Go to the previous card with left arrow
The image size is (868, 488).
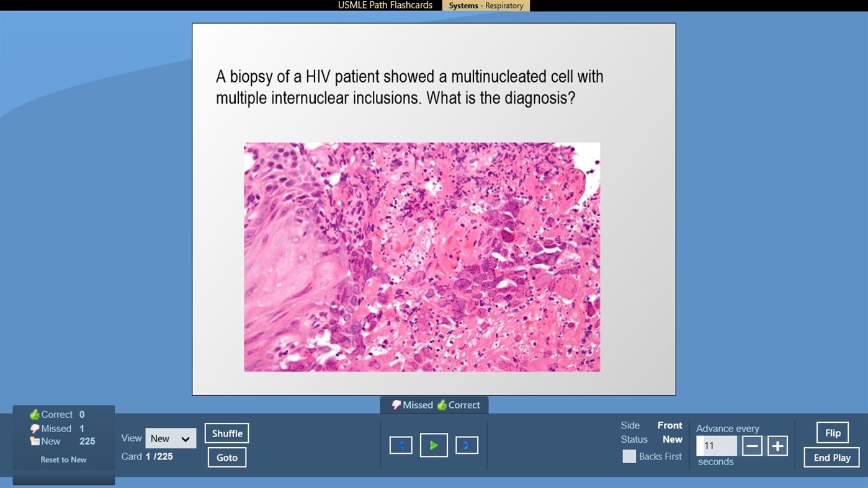tap(401, 445)
